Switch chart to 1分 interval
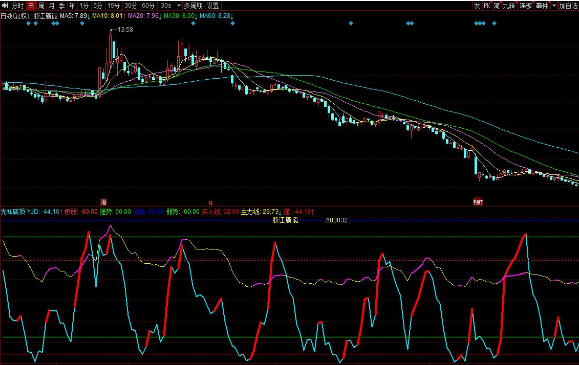The width and height of the screenshot is (579, 365). [x=84, y=6]
